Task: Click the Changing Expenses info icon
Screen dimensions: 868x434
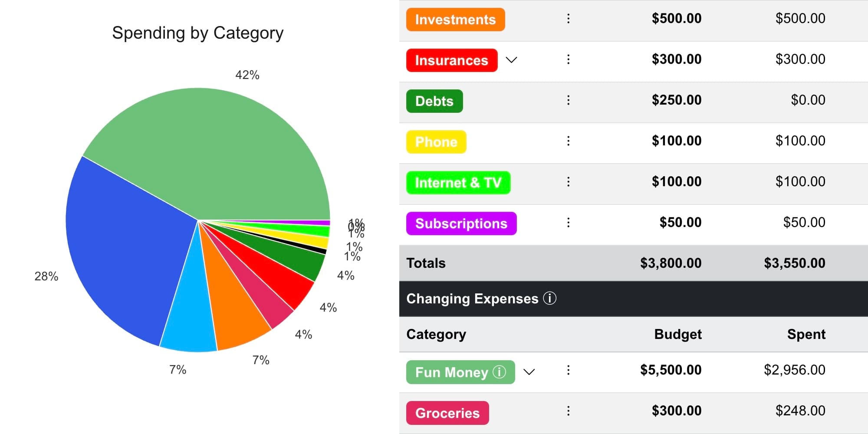Action: click(549, 299)
